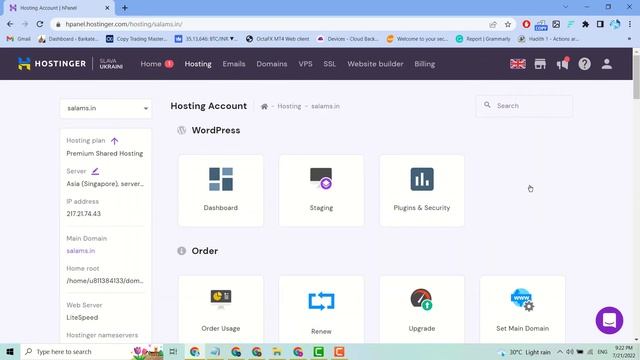
Task: Open the Upgrade card
Action: pyautogui.click(x=422, y=309)
